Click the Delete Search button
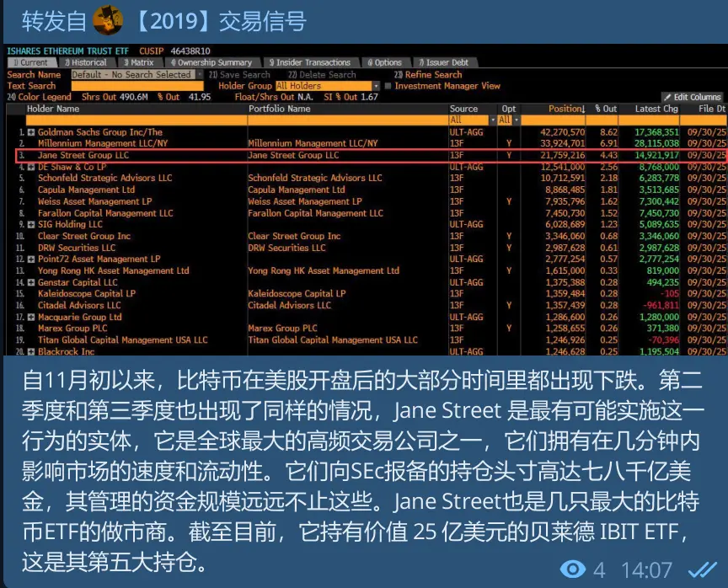The height and width of the screenshot is (588, 728). pyautogui.click(x=322, y=74)
